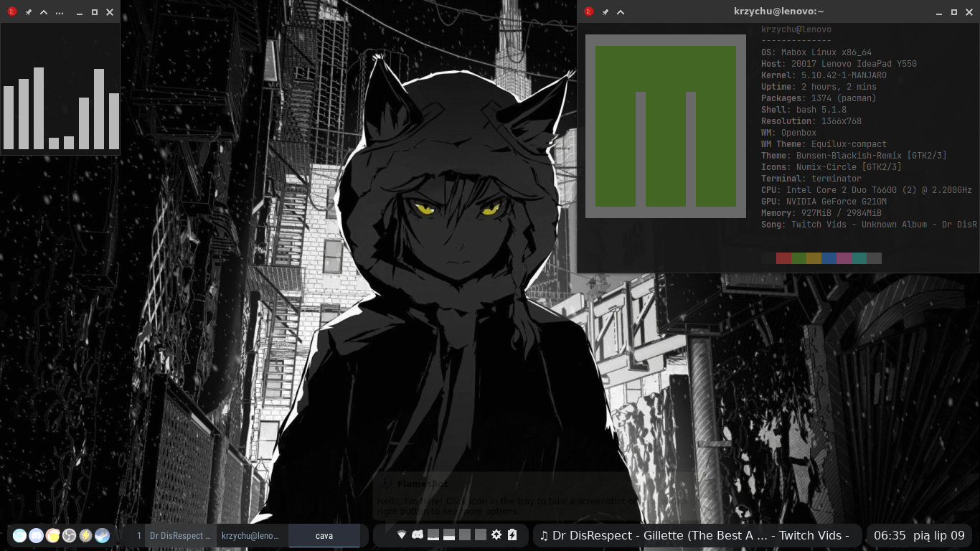980x551 pixels.
Task: Maximize the cava visualizer window
Action: (94, 12)
